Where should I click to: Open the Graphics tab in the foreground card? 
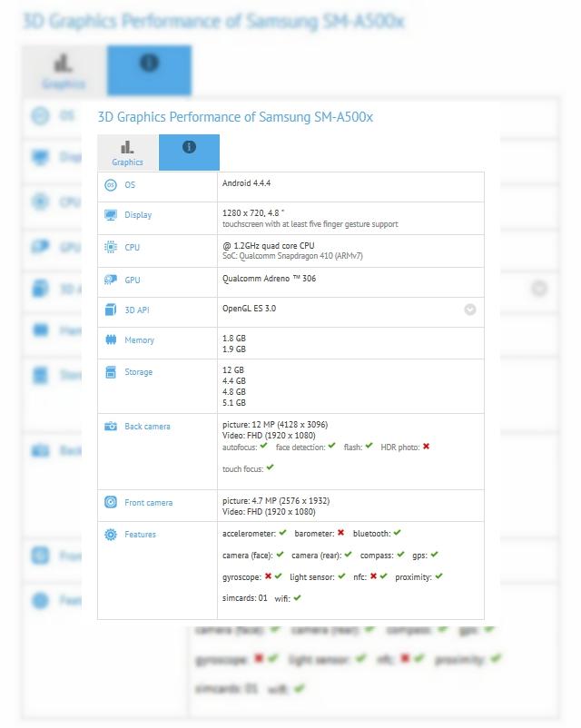128,152
